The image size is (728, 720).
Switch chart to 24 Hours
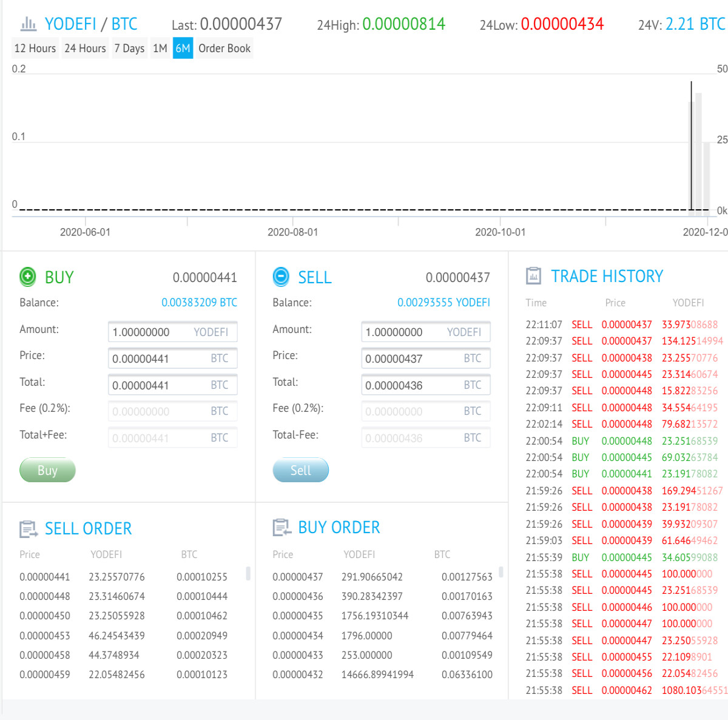[85, 49]
